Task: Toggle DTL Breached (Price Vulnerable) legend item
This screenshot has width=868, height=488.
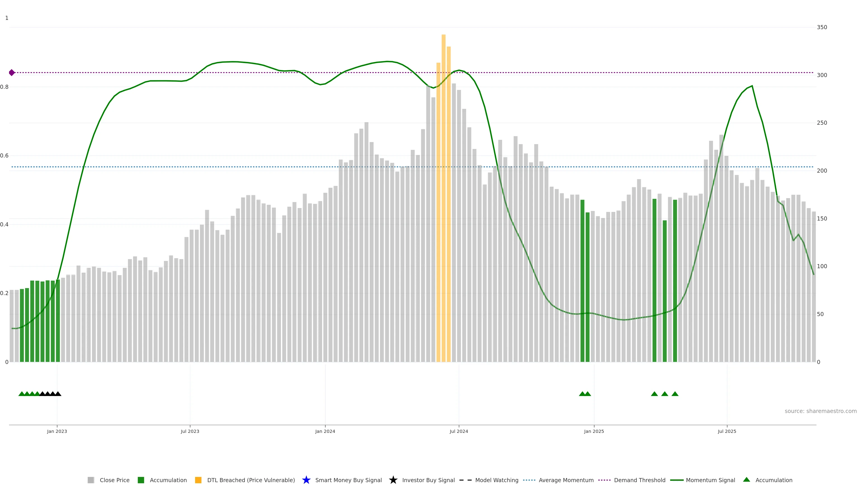Action: (251, 480)
